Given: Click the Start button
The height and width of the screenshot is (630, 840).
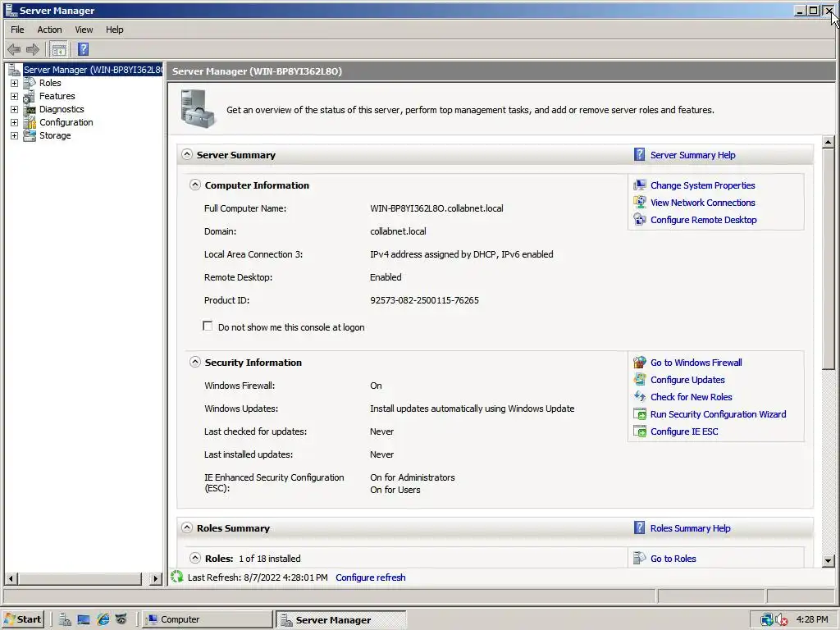Looking at the screenshot, I should click(22, 619).
